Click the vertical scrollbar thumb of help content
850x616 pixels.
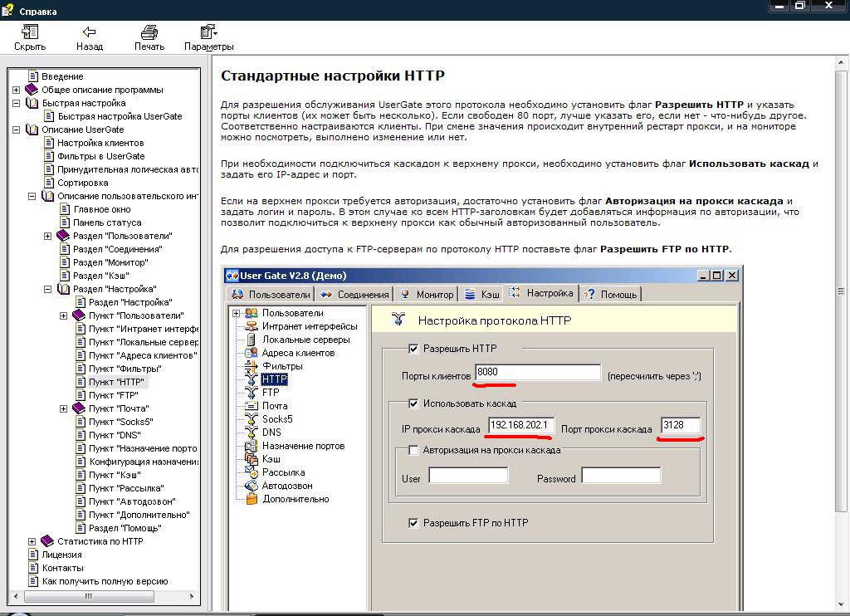click(x=841, y=291)
